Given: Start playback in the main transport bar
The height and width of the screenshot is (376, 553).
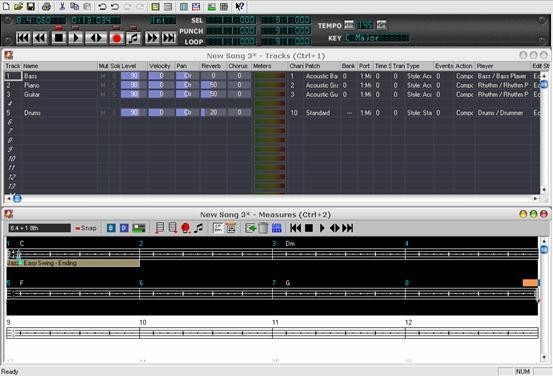Looking at the screenshot, I should coord(76,37).
